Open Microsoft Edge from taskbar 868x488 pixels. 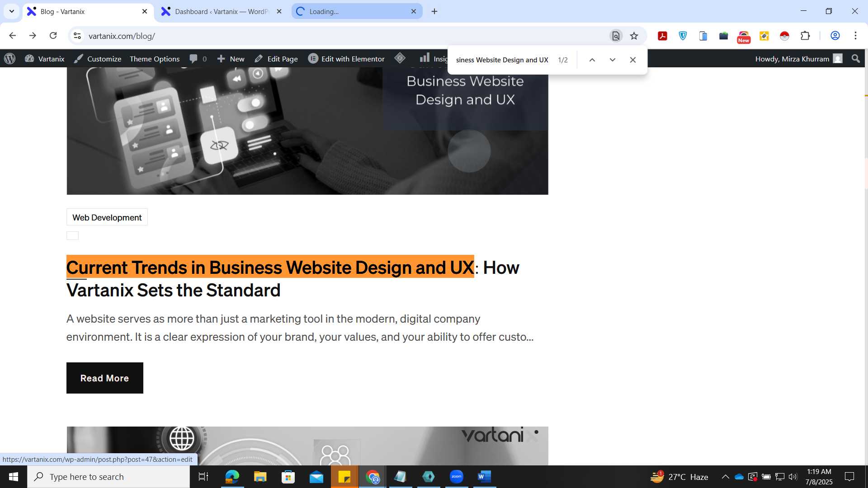pyautogui.click(x=232, y=477)
